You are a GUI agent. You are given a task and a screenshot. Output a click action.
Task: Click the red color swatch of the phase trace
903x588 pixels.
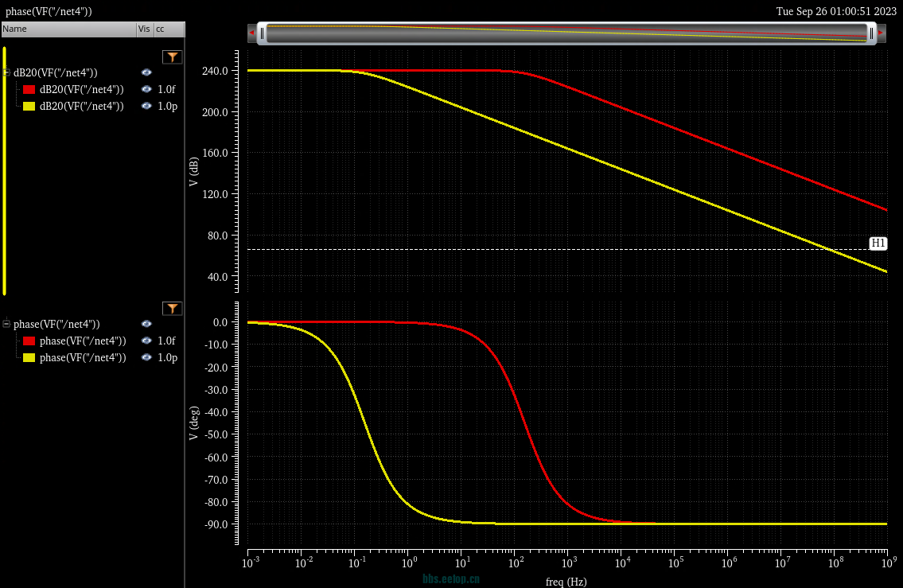tap(29, 341)
